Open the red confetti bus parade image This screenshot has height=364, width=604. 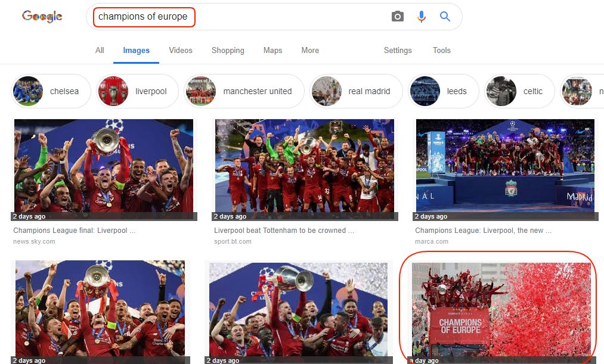coord(501,313)
